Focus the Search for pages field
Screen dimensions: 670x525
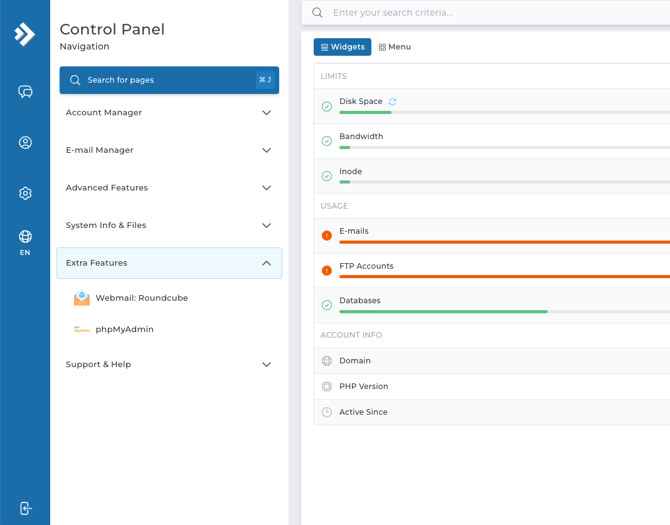point(169,80)
